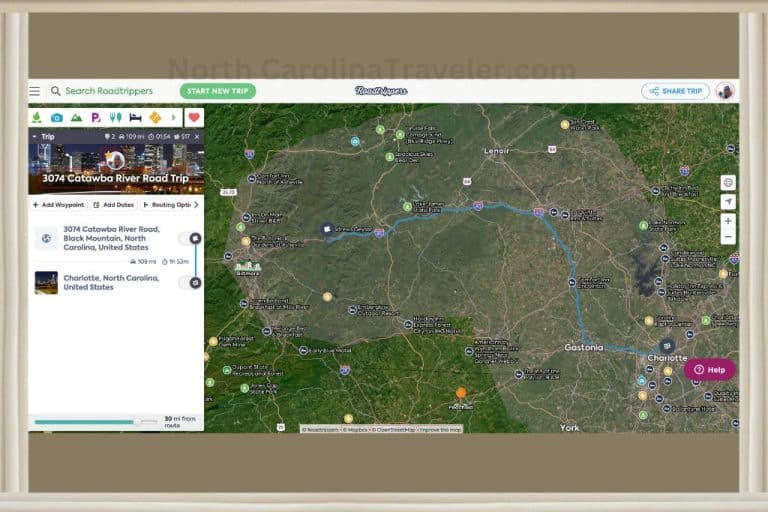The image size is (768, 512).
Task: Toggle the globe map style button
Action: click(x=728, y=183)
